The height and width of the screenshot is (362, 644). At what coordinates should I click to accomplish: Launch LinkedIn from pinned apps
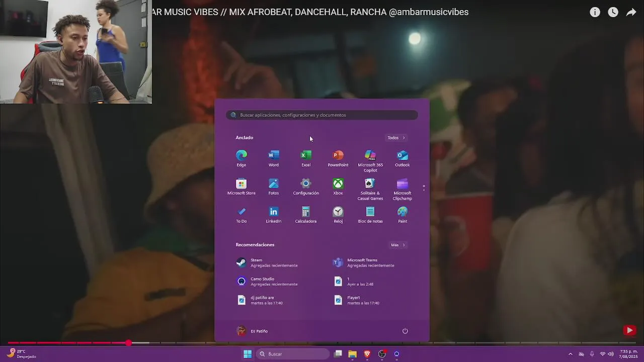click(274, 215)
